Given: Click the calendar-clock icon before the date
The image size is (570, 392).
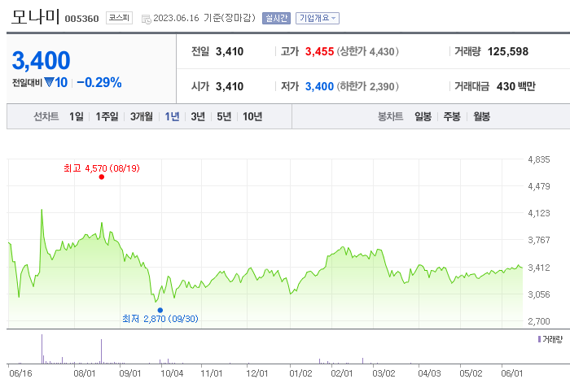Looking at the screenshot, I should tap(146, 20).
